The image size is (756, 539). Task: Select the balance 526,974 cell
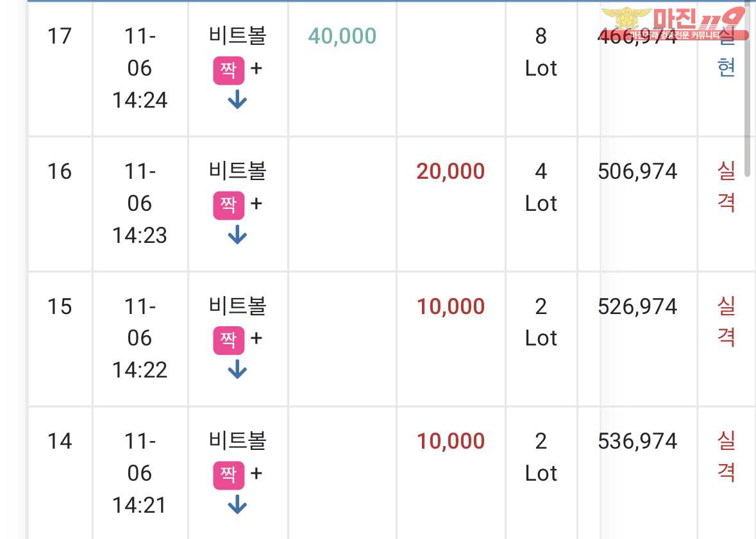click(x=637, y=306)
